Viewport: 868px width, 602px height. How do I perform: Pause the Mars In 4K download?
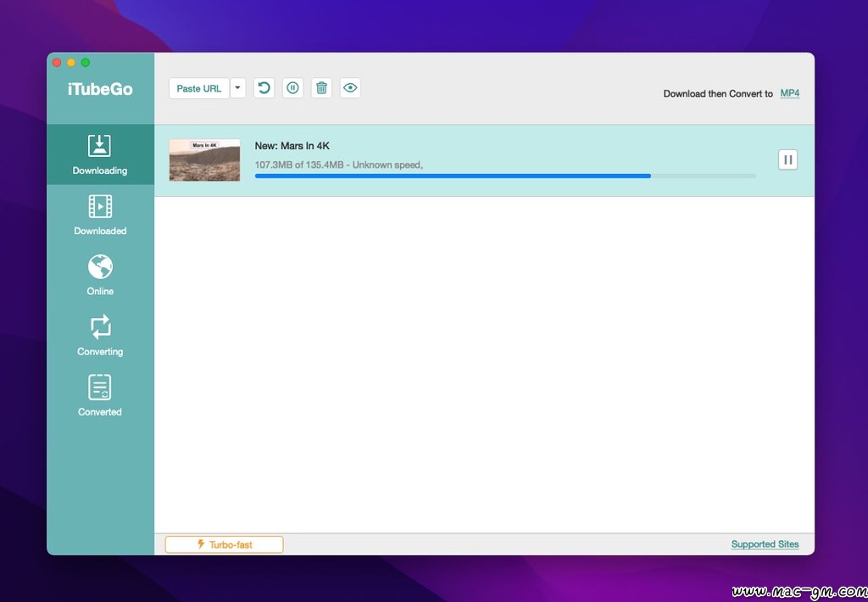787,160
